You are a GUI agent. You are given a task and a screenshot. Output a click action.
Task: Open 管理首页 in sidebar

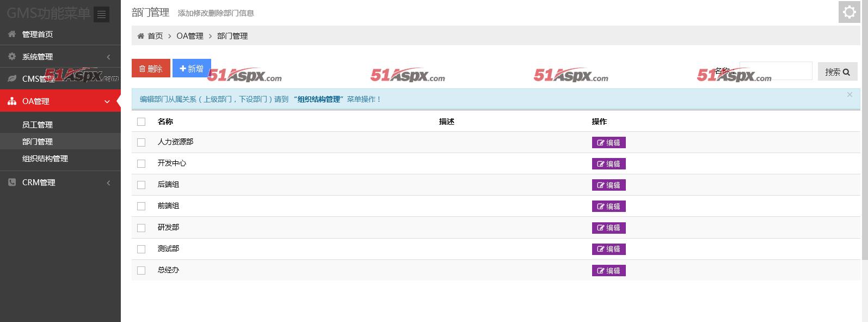[x=60, y=34]
